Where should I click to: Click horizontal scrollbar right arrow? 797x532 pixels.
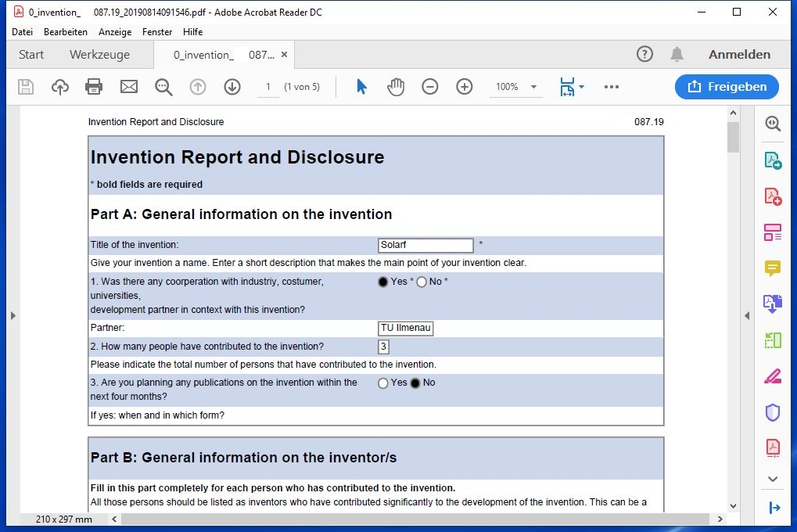pyautogui.click(x=720, y=519)
